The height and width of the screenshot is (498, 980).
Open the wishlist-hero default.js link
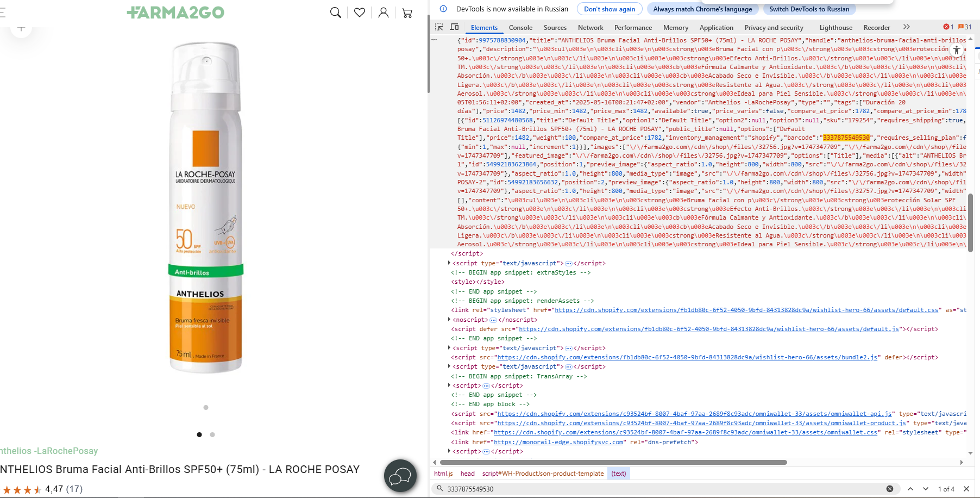click(709, 329)
